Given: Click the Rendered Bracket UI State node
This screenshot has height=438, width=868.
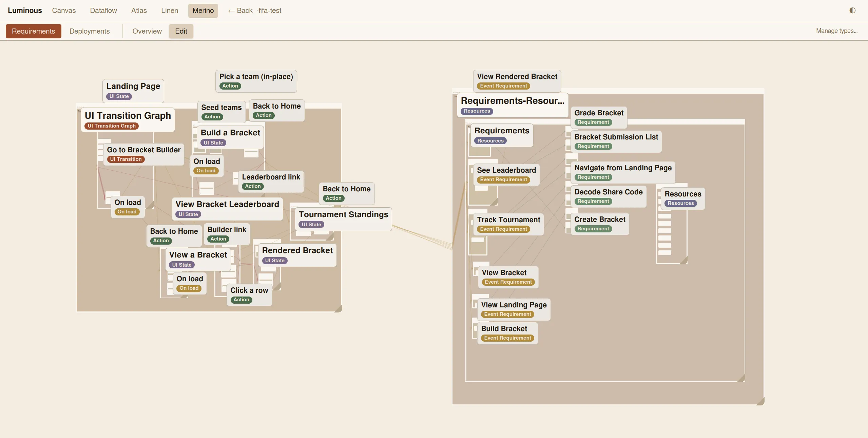Looking at the screenshot, I should (297, 255).
